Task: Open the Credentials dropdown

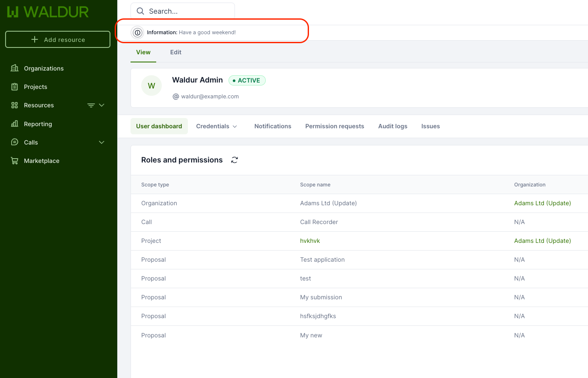Action: click(216, 126)
